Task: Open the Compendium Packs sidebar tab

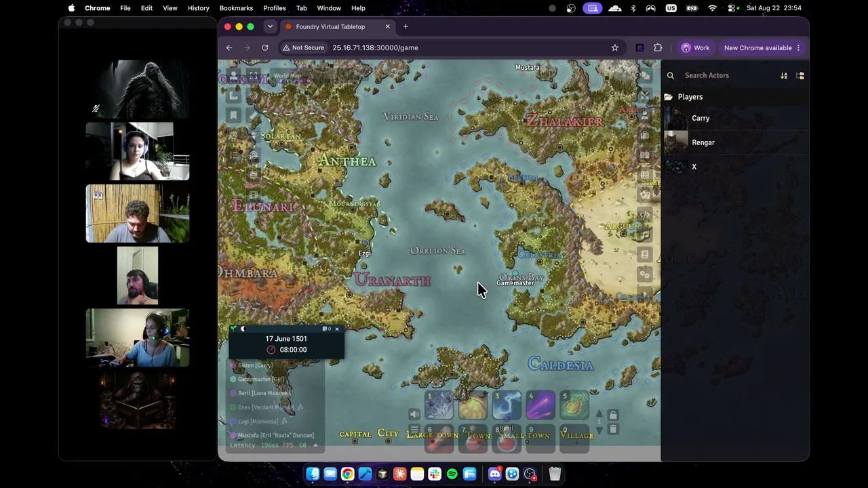Action: [x=645, y=255]
